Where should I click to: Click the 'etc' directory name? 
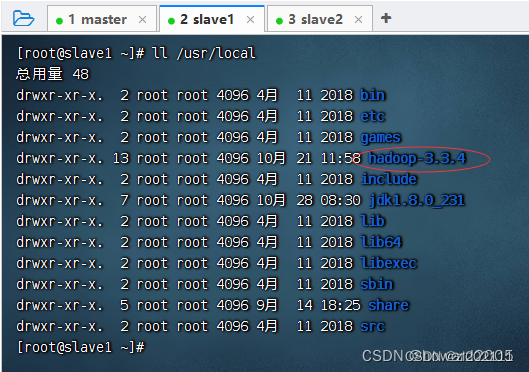point(372,116)
